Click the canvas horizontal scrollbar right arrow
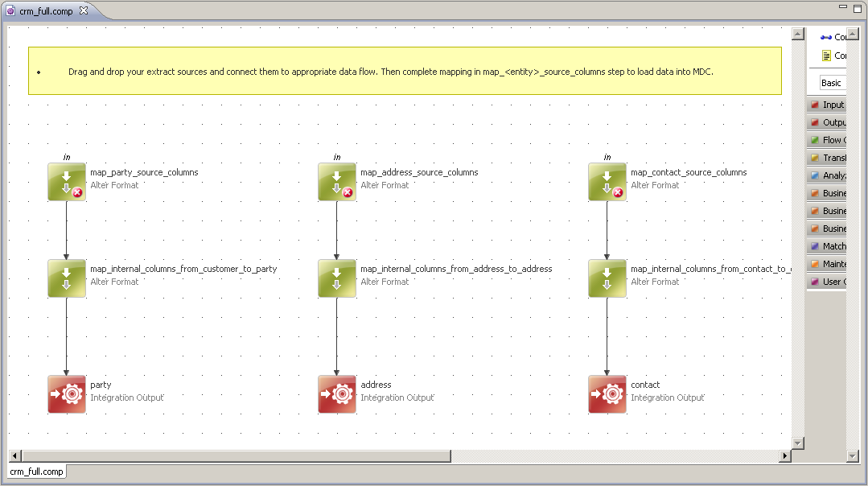Image resolution: width=868 pixels, height=486 pixels. pos(785,456)
